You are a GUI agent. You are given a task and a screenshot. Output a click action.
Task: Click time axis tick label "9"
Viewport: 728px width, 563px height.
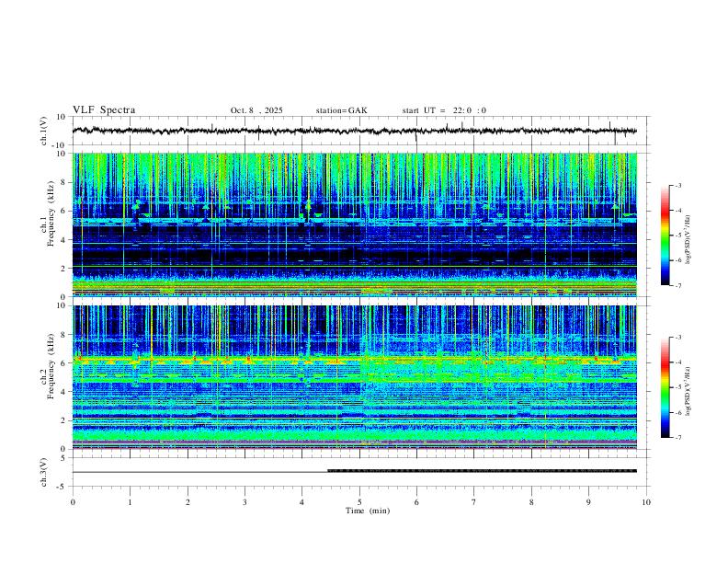[588, 502]
